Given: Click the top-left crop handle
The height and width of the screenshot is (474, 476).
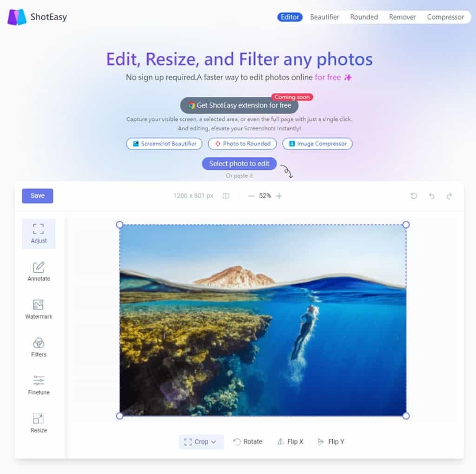Looking at the screenshot, I should (119, 225).
